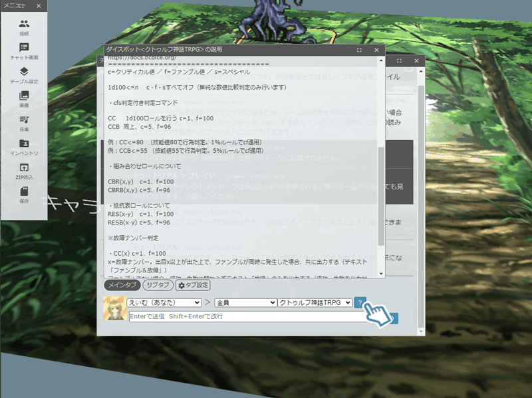
Task: Open the 画像 image panel
Action: [x=24, y=99]
